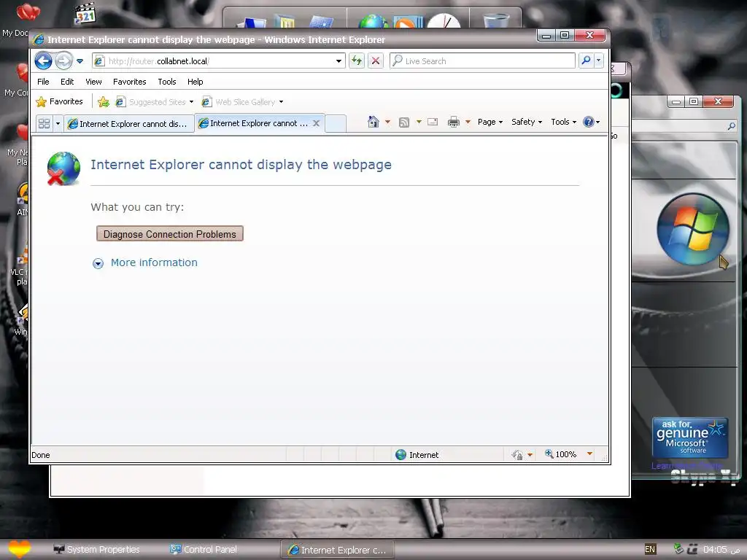Click 'ask for genuine Microsoft software' badge
747x560 pixels.
tap(690, 437)
